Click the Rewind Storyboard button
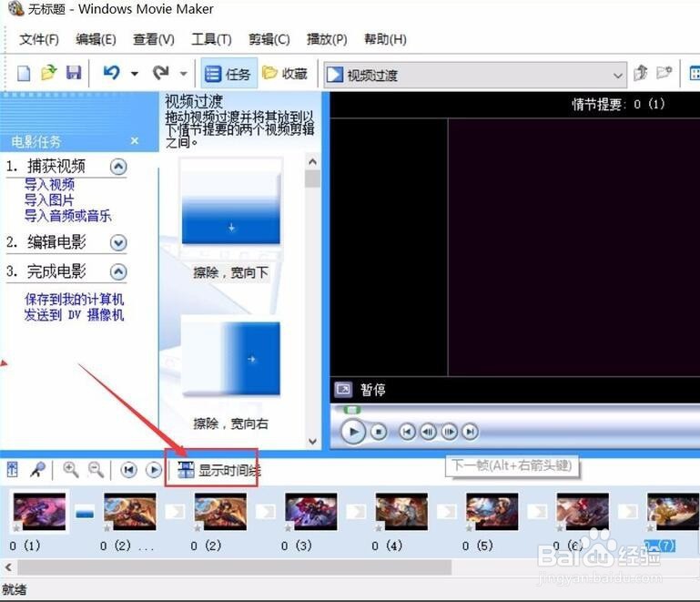 point(128,470)
